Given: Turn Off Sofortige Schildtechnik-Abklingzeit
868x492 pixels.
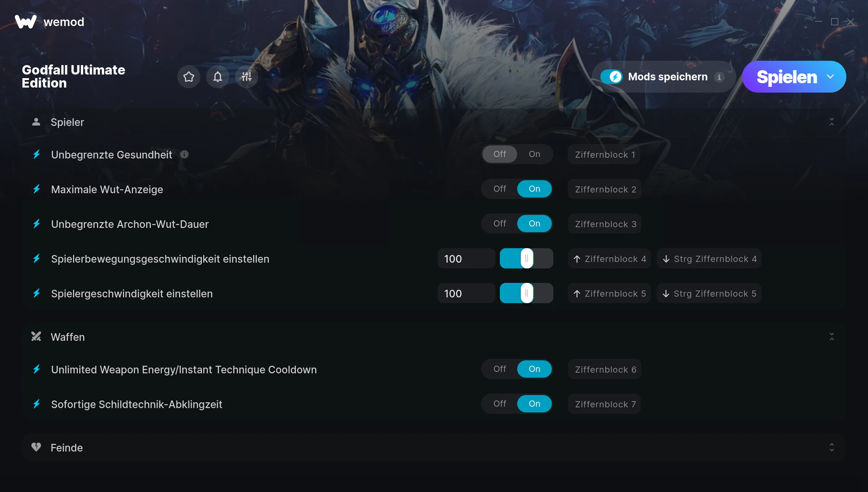Looking at the screenshot, I should (x=500, y=404).
